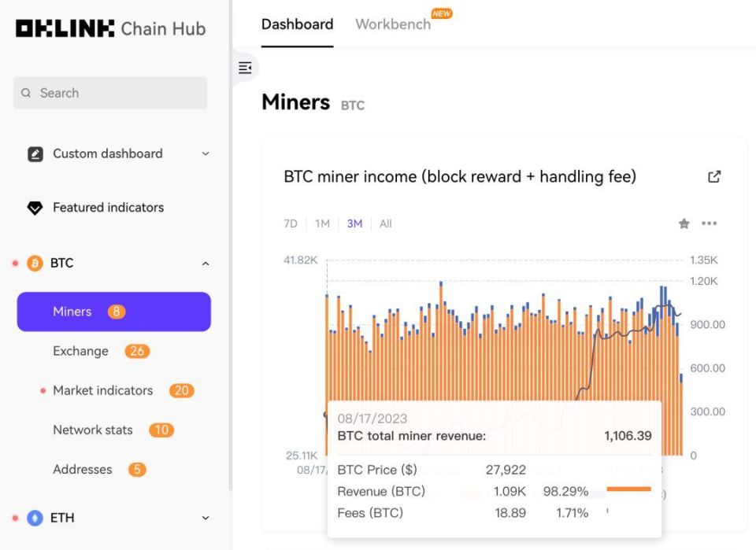Image resolution: width=756 pixels, height=550 pixels.
Task: Click the Ethereum coin icon
Action: 35,518
